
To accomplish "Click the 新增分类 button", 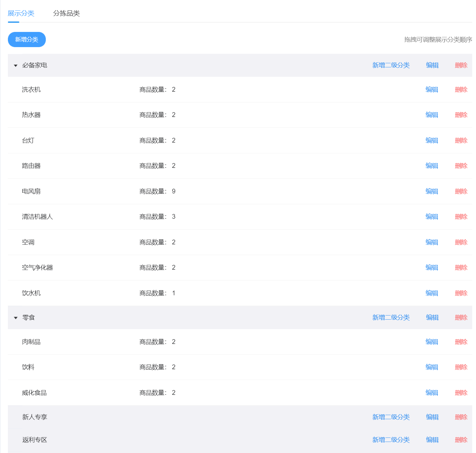I will (x=27, y=40).
